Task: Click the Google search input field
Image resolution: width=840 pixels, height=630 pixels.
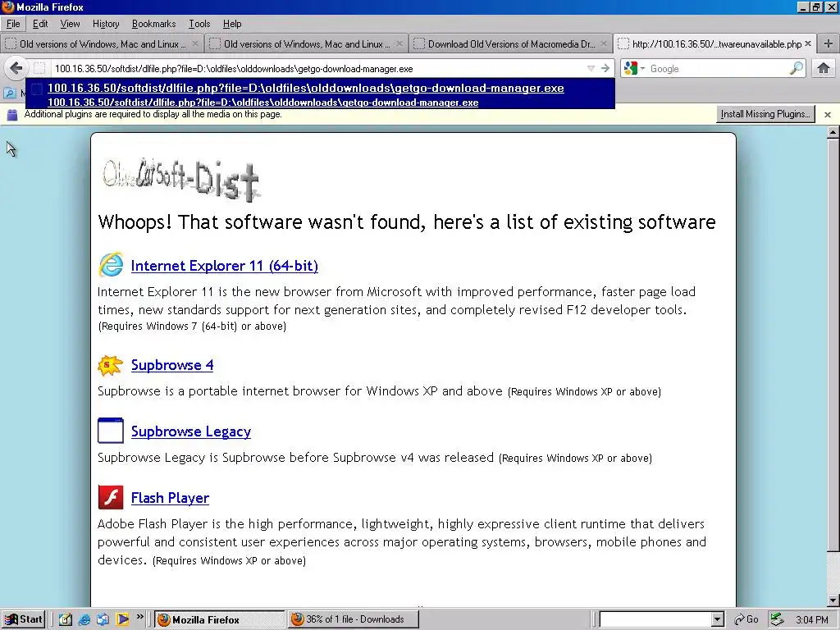Action: (718, 69)
